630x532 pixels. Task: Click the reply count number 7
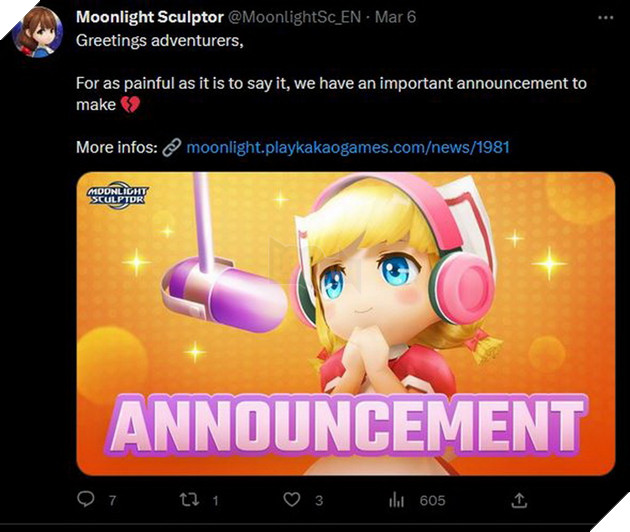[112, 500]
